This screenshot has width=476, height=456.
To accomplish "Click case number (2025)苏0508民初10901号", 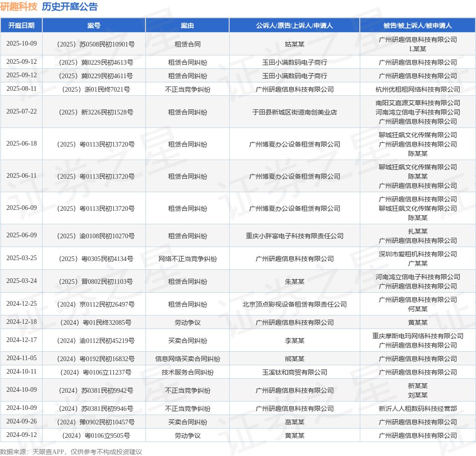I will pos(96,44).
